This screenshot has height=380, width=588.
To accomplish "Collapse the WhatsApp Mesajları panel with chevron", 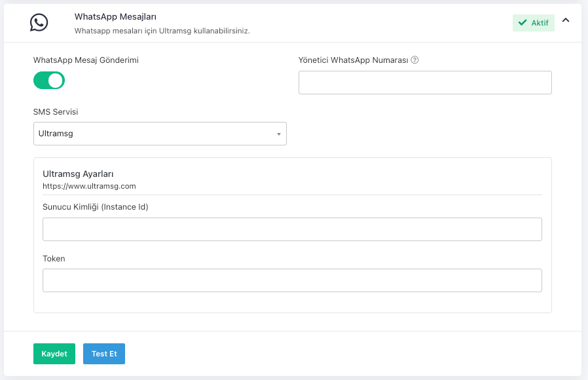I will pyautogui.click(x=566, y=20).
